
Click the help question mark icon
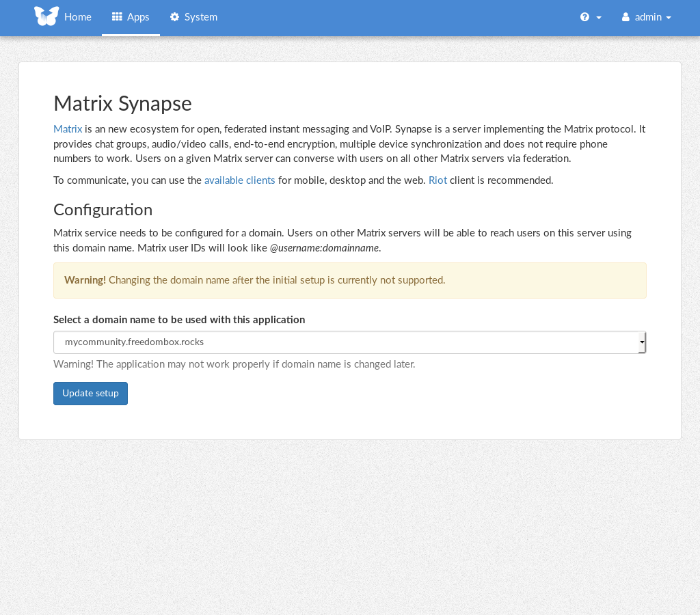click(x=585, y=17)
